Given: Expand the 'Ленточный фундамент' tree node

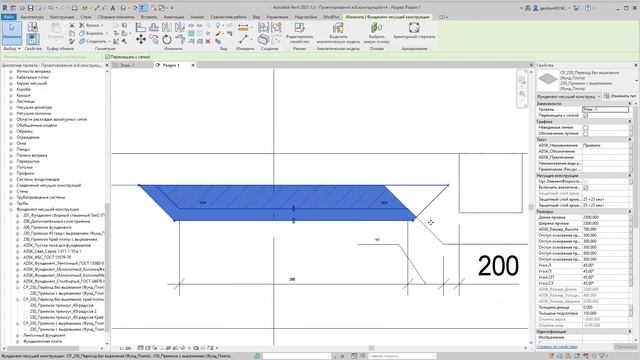Looking at the screenshot, I should (18, 335).
